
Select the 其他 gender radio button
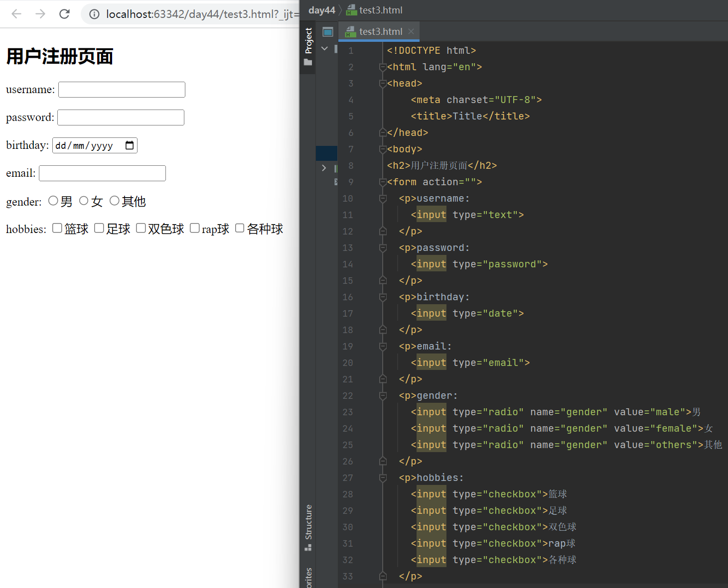pos(115,201)
